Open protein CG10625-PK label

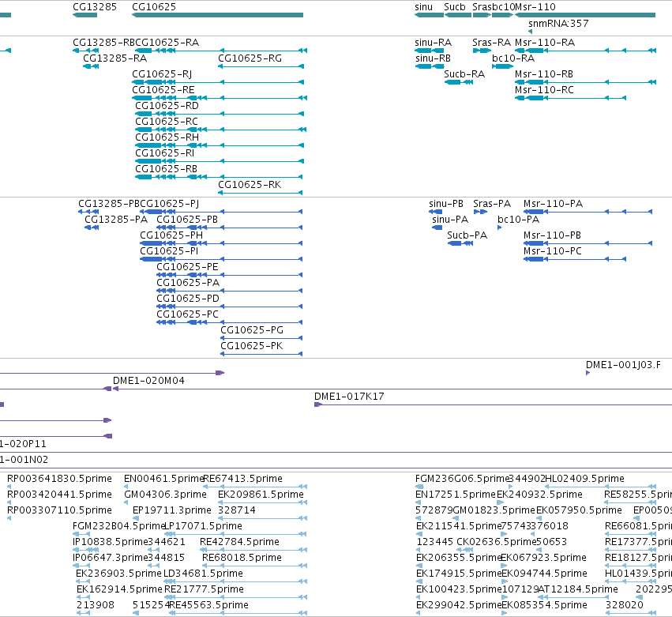coord(252,346)
